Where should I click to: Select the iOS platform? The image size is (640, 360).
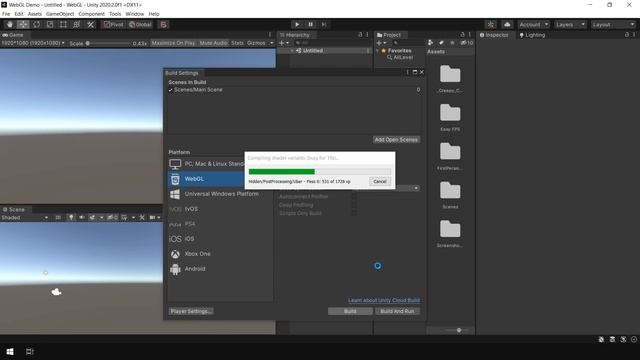[220, 239]
